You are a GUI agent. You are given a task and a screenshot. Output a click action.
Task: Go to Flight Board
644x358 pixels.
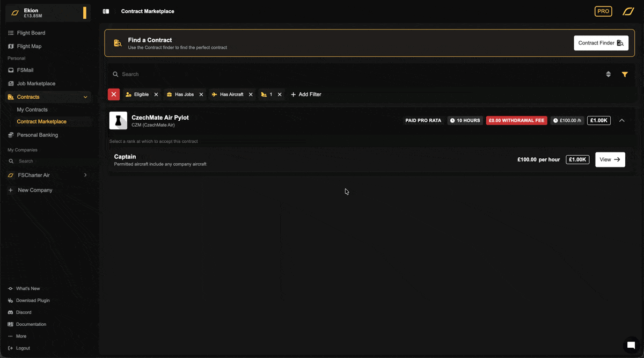point(31,33)
